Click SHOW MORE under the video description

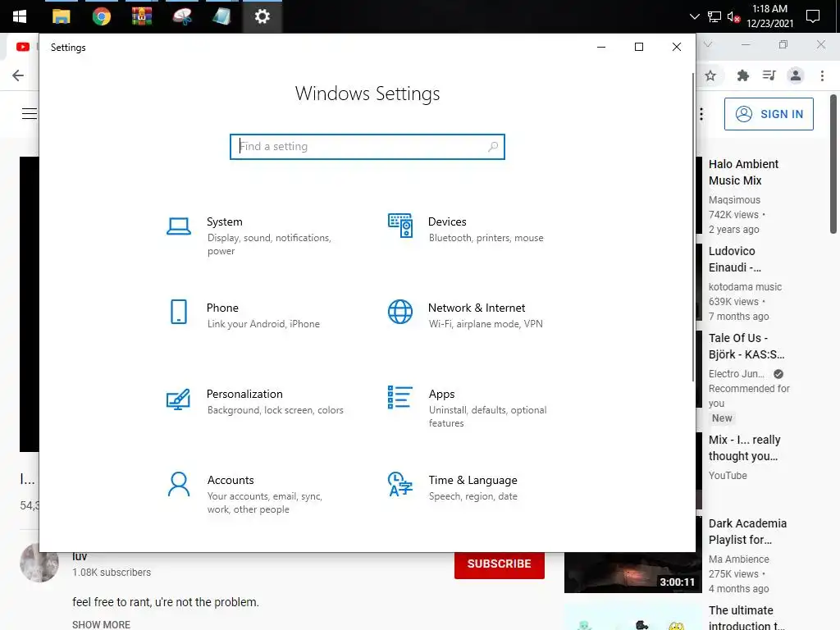tap(101, 624)
